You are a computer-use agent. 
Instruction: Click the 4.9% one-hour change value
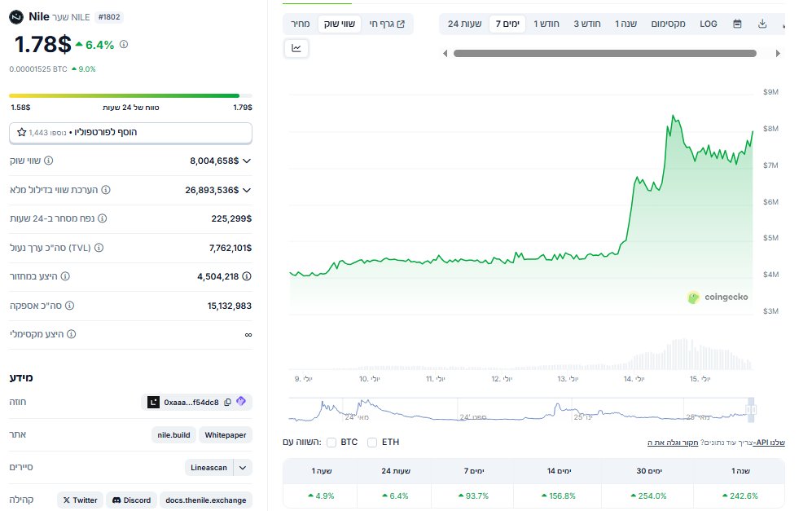[321, 496]
